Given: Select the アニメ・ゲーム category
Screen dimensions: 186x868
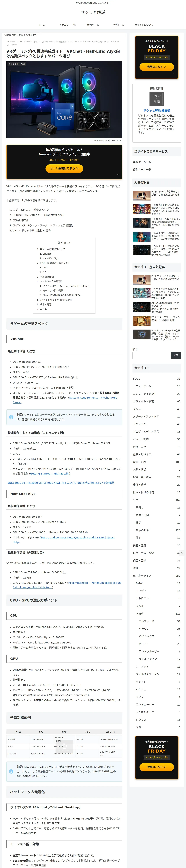Looking at the screenshot, I should point(157,386).
